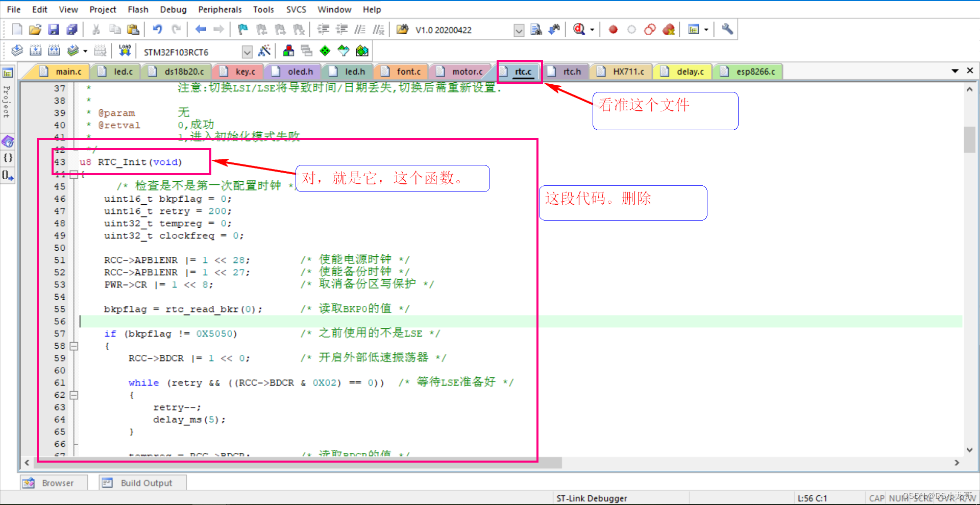Expand the debug session options arrow
The width and height of the screenshot is (980, 505).
click(x=592, y=30)
